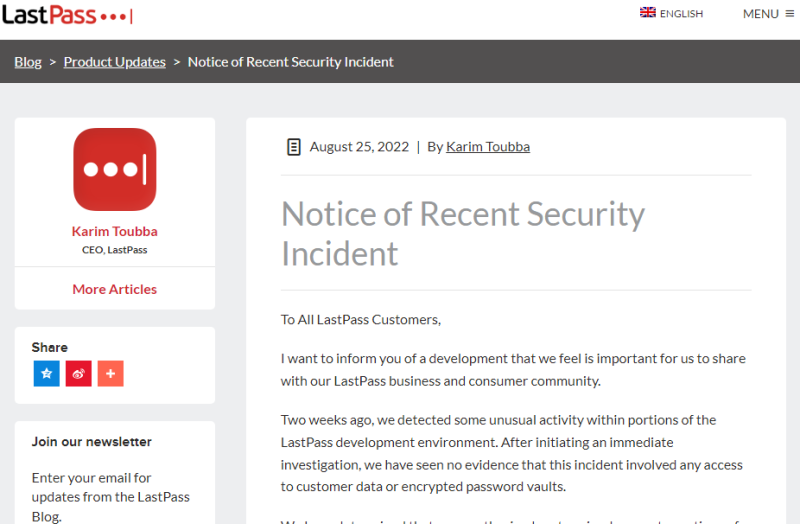Click the current page breadcrumb title
The width and height of the screenshot is (800, 524).
[x=291, y=62]
